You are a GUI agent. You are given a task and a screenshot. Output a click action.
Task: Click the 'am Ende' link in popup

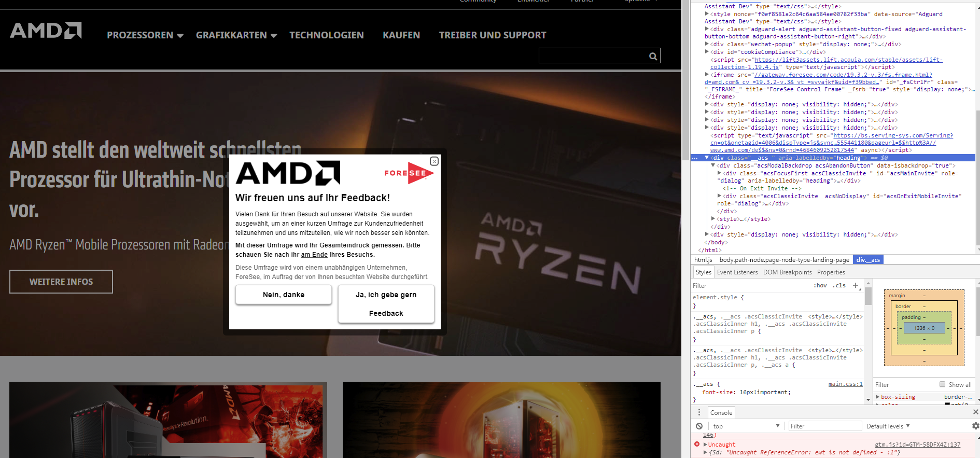coord(314,255)
